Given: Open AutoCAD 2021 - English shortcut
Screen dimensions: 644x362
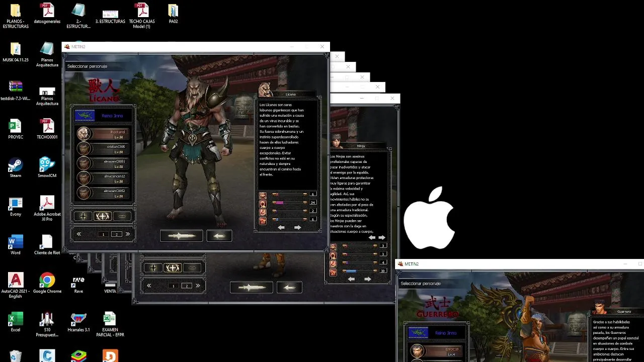Looking at the screenshot, I should pos(16,286).
